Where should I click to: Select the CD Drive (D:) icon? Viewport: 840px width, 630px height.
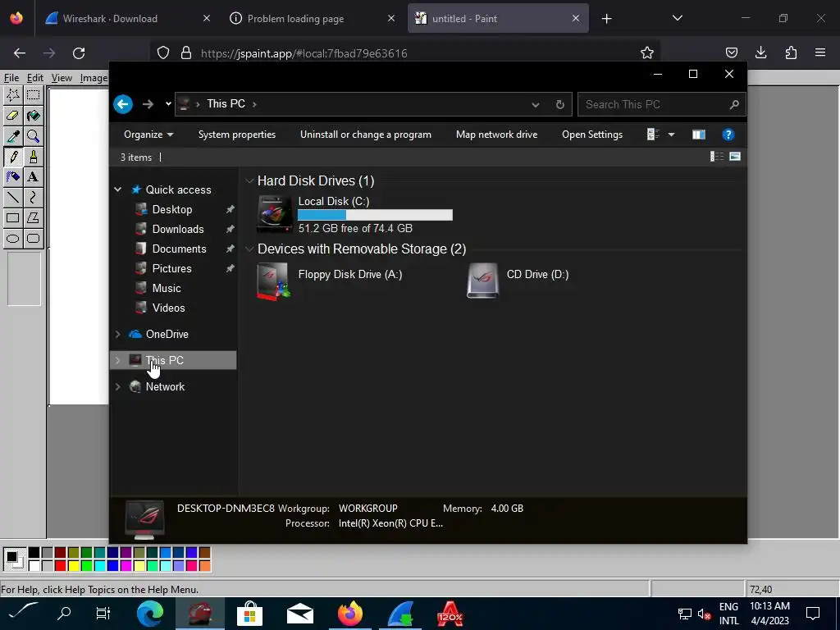482,281
